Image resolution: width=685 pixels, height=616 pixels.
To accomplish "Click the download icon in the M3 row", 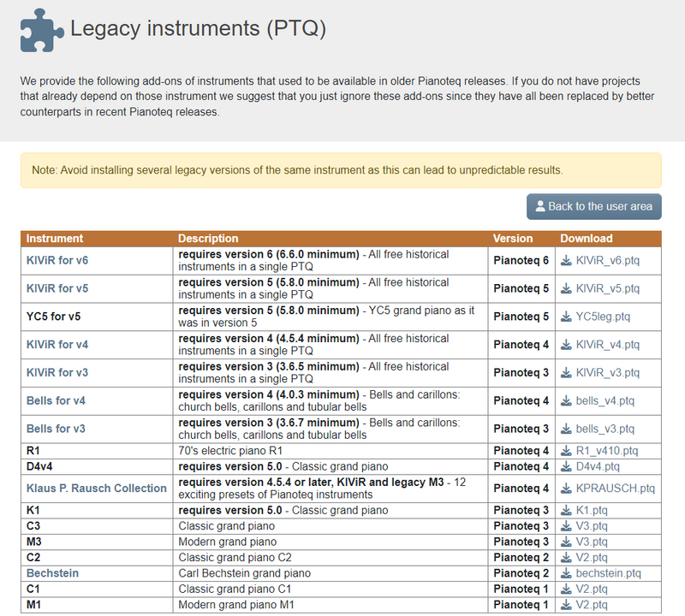I will click(566, 542).
